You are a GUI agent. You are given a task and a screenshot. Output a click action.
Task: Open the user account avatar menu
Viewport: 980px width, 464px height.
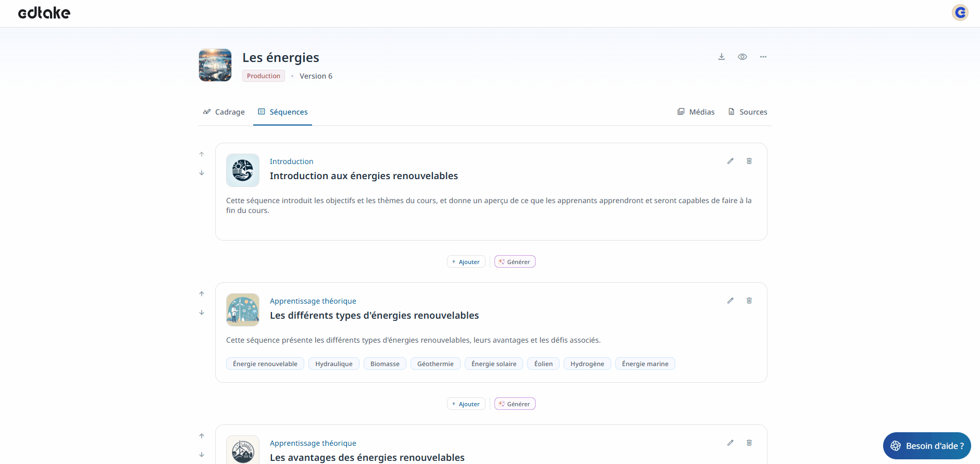coord(960,12)
